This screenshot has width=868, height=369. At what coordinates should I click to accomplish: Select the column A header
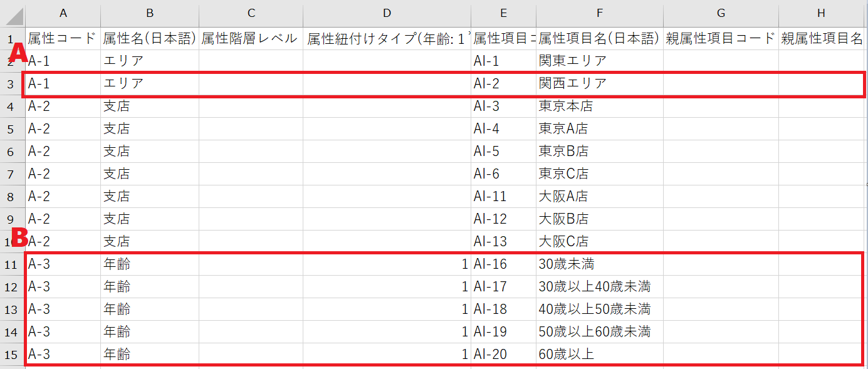pyautogui.click(x=63, y=13)
